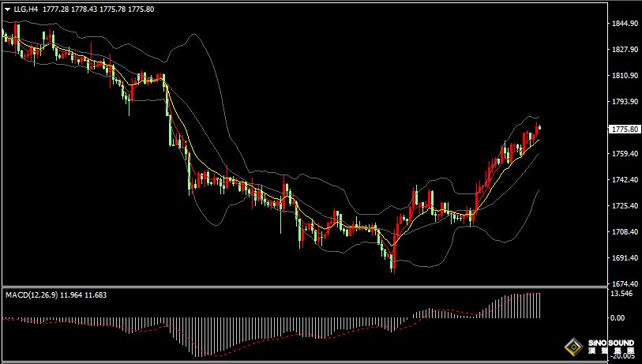Click the 0.00 MACD zero level label

coord(619,318)
